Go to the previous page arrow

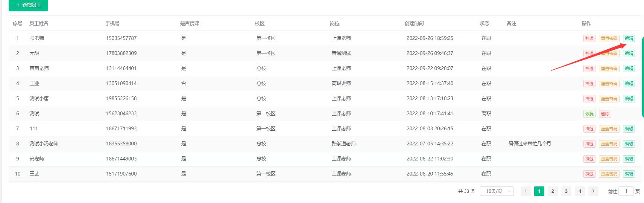point(526,191)
